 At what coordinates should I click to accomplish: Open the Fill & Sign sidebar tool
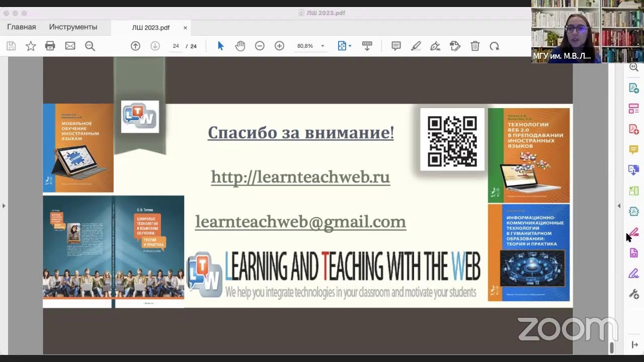(634, 274)
